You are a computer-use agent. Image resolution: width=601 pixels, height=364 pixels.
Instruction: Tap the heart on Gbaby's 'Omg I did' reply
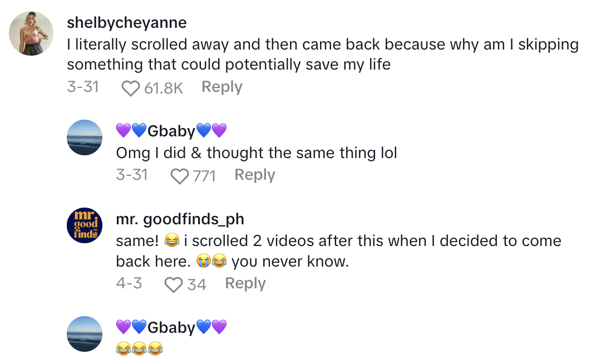[179, 176]
